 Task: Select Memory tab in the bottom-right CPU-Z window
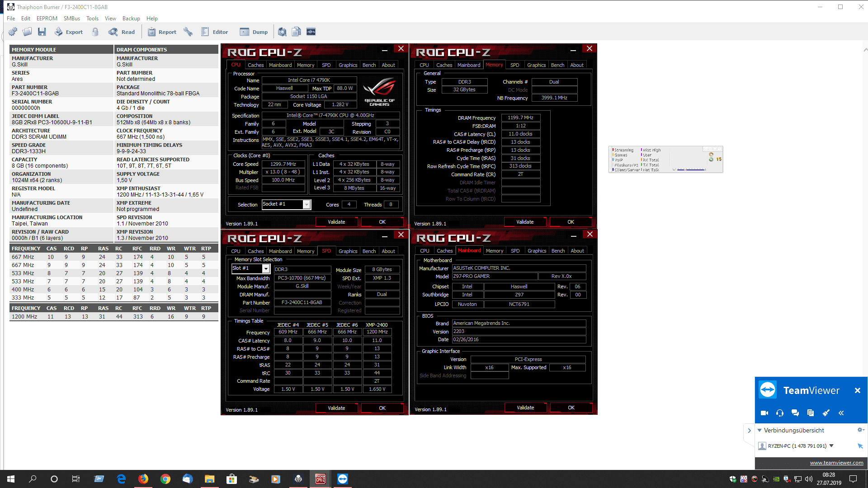tap(494, 251)
